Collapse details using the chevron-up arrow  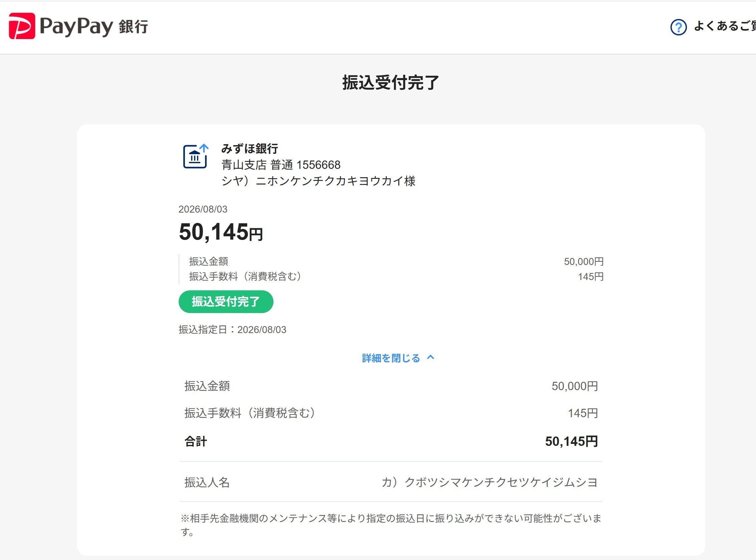430,357
